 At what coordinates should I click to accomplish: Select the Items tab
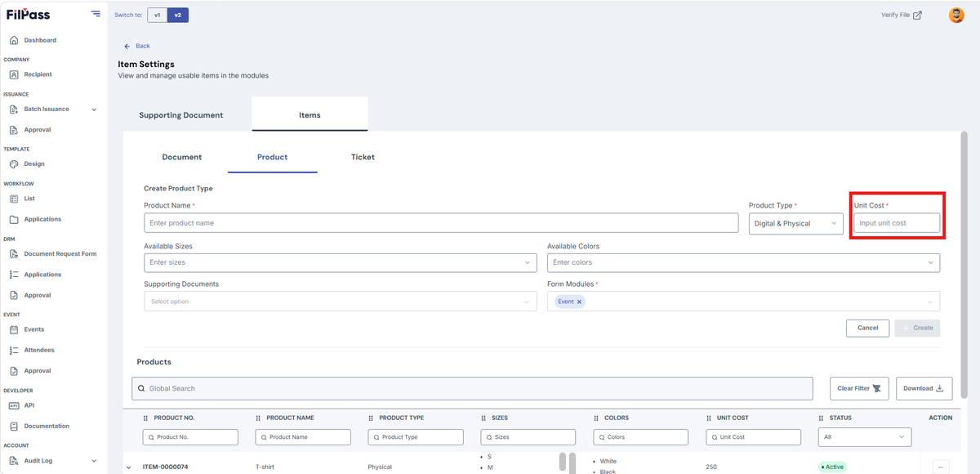(310, 115)
